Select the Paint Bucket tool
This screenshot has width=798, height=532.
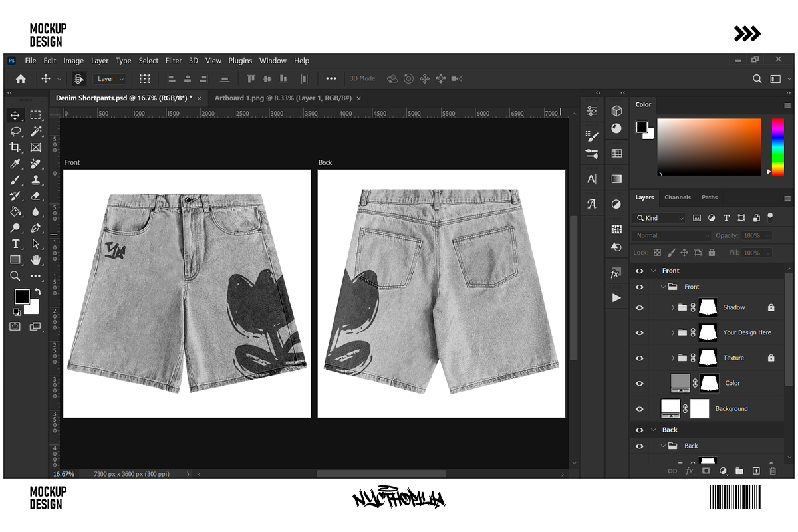coord(15,211)
